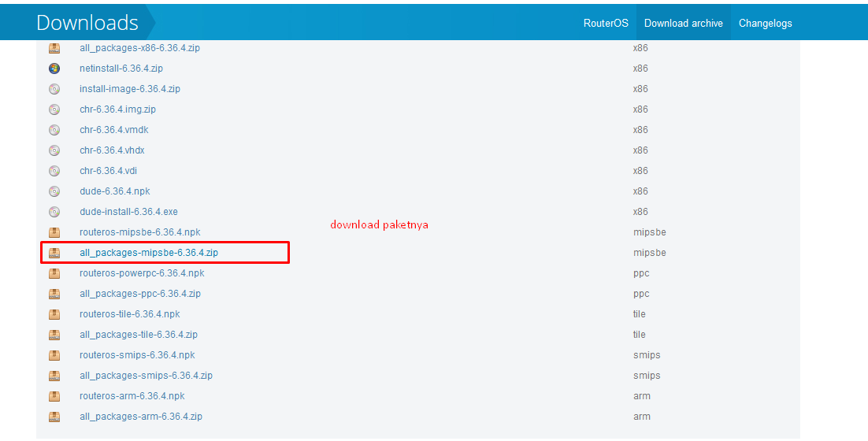This screenshot has height=441, width=868.
Task: Click 'x86' architecture in chr-6.36.4.vmdk row
Action: point(640,130)
